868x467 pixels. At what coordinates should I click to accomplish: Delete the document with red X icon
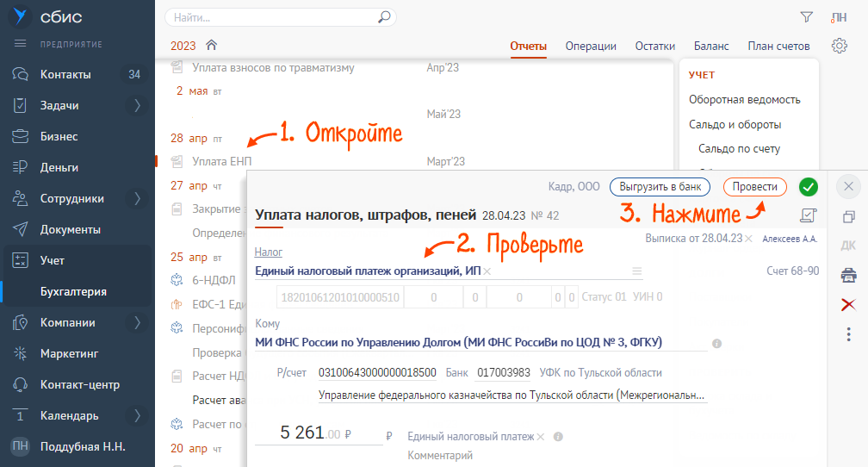click(848, 304)
